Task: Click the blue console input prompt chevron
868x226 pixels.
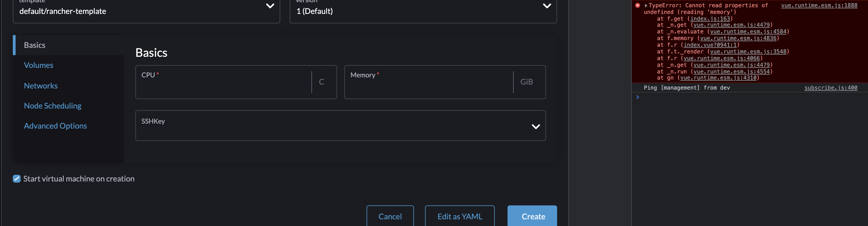Action: click(x=638, y=97)
